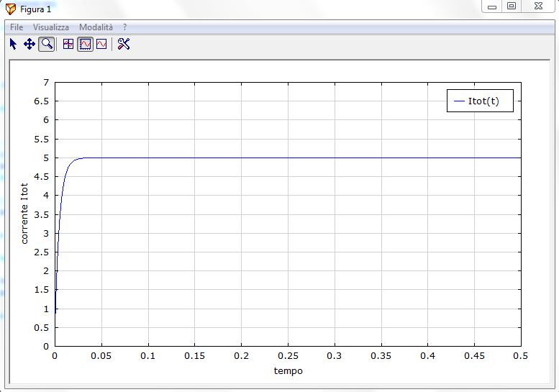Open the wrench and screwdriver settings
The image size is (559, 392).
point(124,44)
